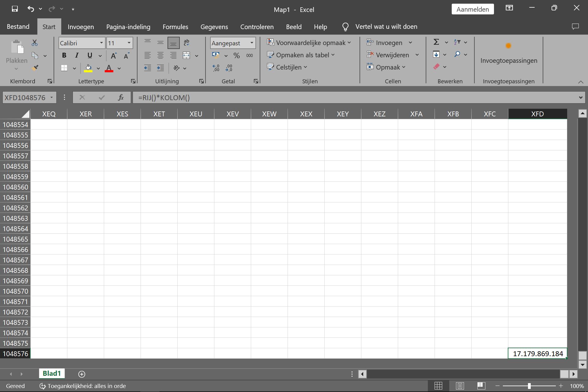Click the wrap text icon
This screenshot has height=392, width=588.
tap(187, 43)
